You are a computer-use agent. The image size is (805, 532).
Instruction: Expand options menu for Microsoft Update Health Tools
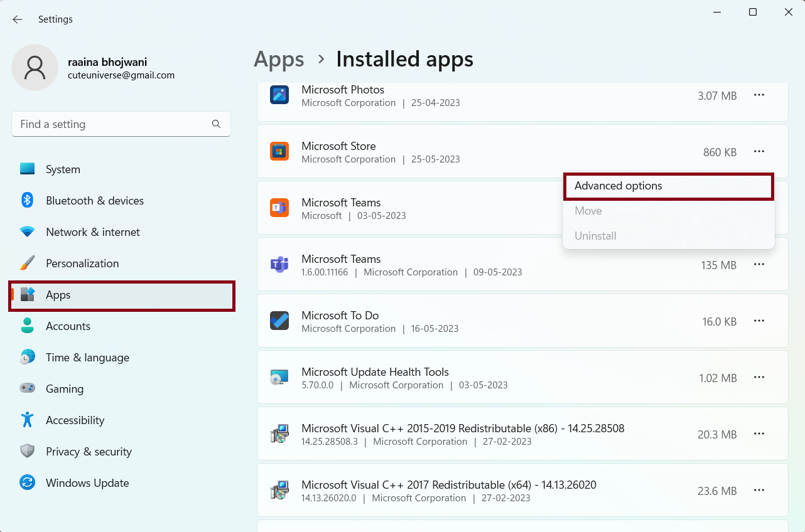[x=759, y=378]
